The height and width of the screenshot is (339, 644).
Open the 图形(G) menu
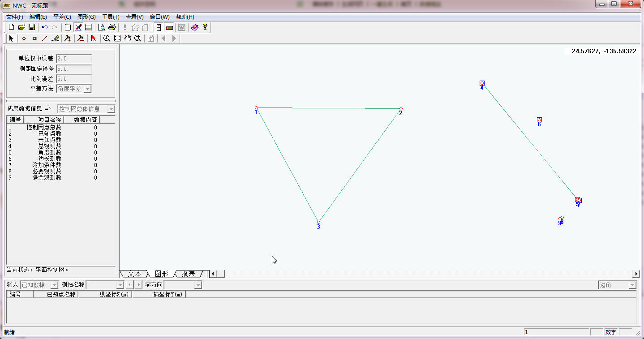tap(86, 17)
